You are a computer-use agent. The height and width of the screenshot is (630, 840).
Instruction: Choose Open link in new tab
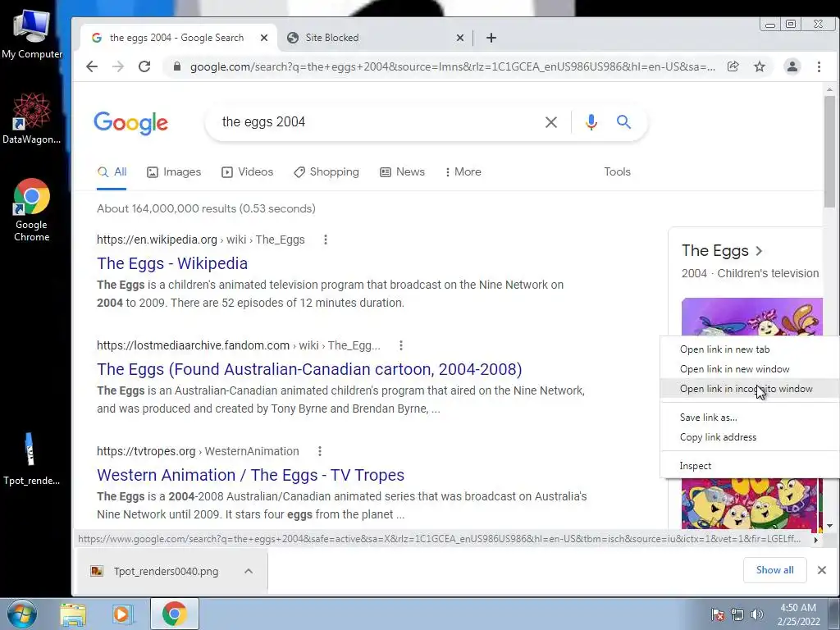[x=750, y=349]
